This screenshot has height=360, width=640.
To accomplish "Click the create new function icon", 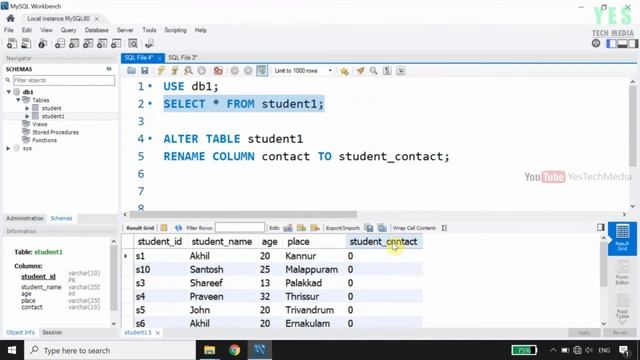I will tap(116, 43).
